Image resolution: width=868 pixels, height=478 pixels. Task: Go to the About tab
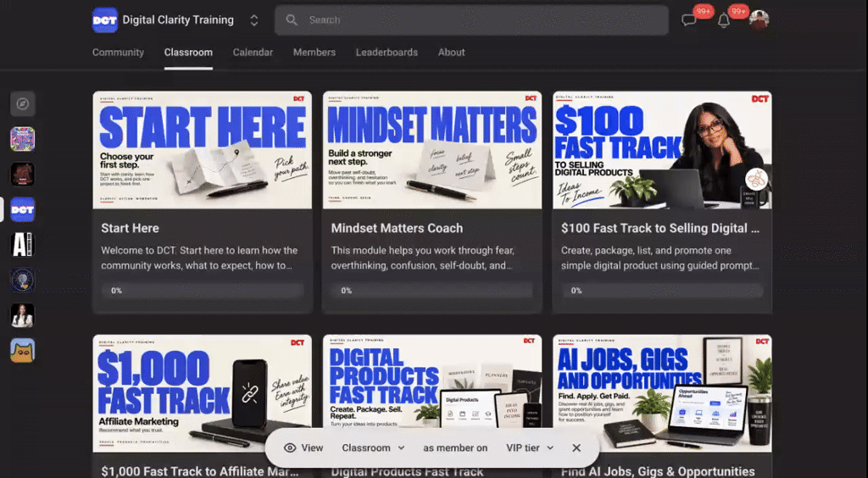(451, 52)
